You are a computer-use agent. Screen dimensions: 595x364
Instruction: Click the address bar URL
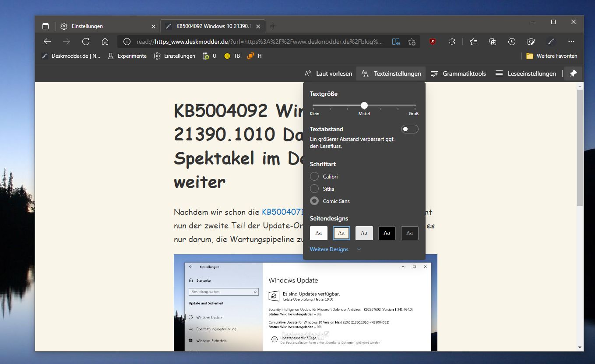pos(260,42)
